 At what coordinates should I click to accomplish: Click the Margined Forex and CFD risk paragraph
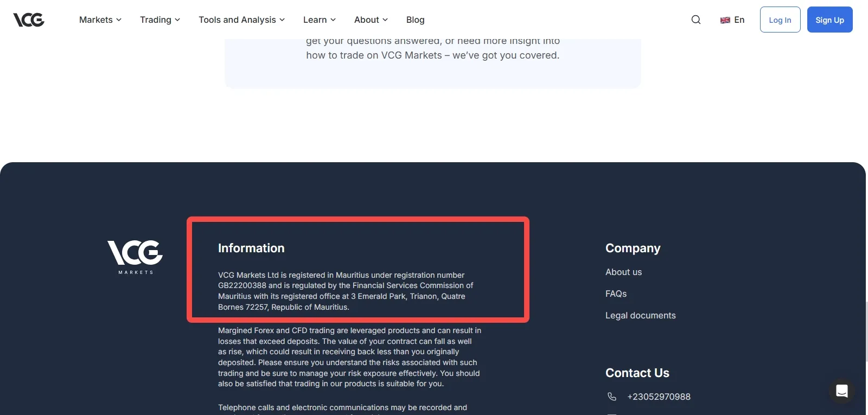click(x=350, y=357)
